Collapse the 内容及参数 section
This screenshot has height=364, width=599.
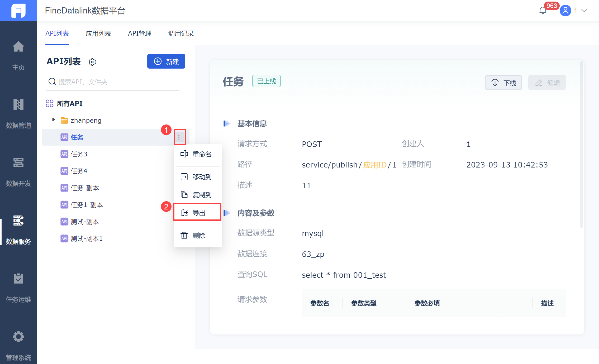point(227,213)
